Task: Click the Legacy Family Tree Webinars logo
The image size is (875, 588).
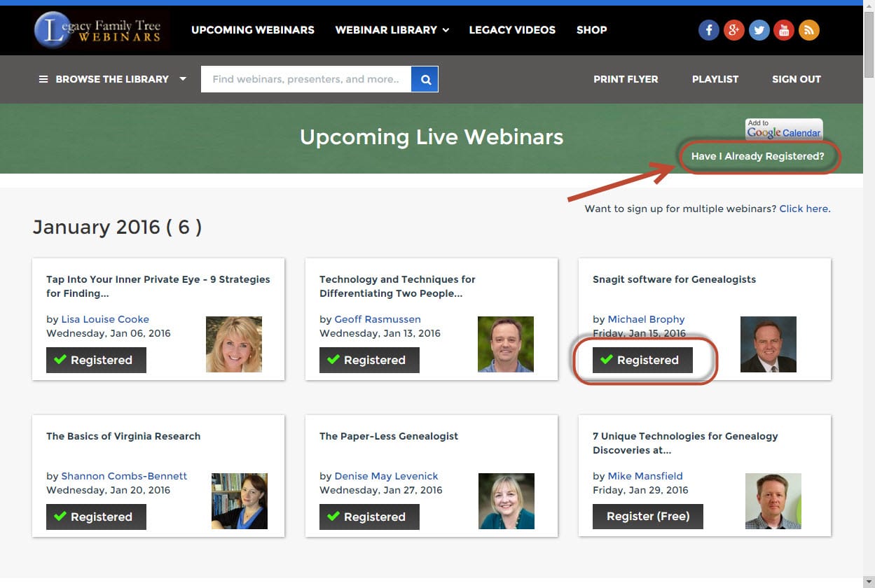Action: (x=101, y=30)
